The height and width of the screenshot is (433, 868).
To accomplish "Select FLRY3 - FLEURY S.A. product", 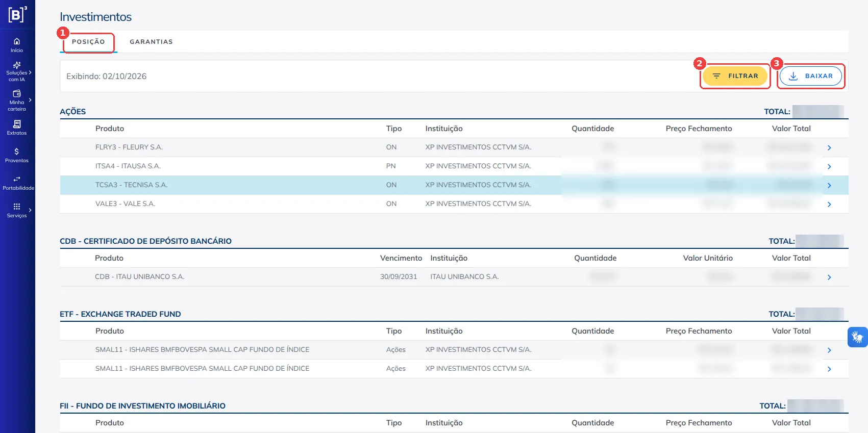I will coord(129,147).
